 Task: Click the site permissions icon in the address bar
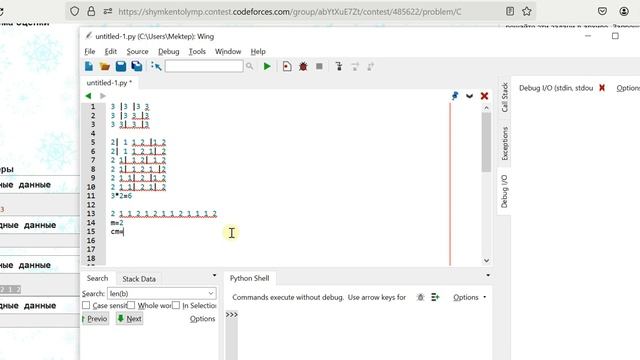coord(108,11)
